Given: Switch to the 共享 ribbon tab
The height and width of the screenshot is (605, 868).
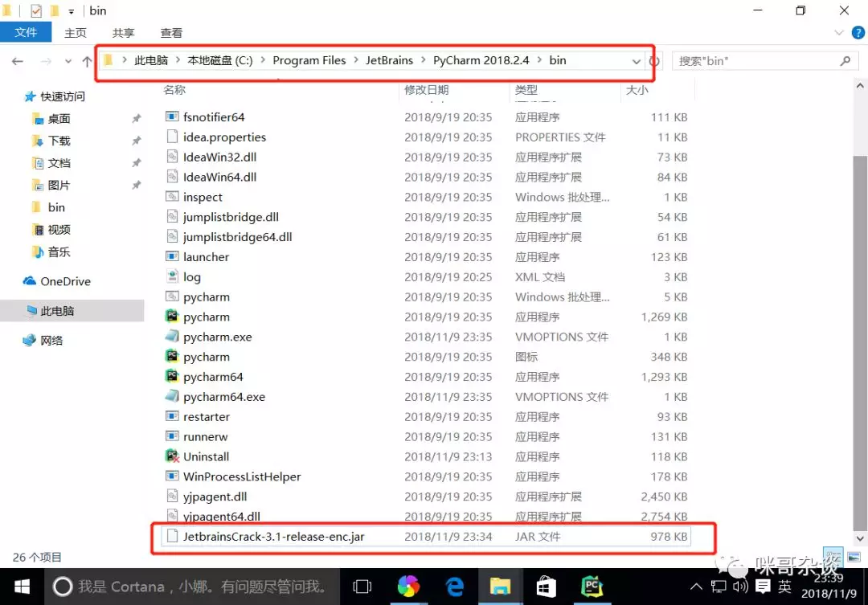Looking at the screenshot, I should coord(124,33).
